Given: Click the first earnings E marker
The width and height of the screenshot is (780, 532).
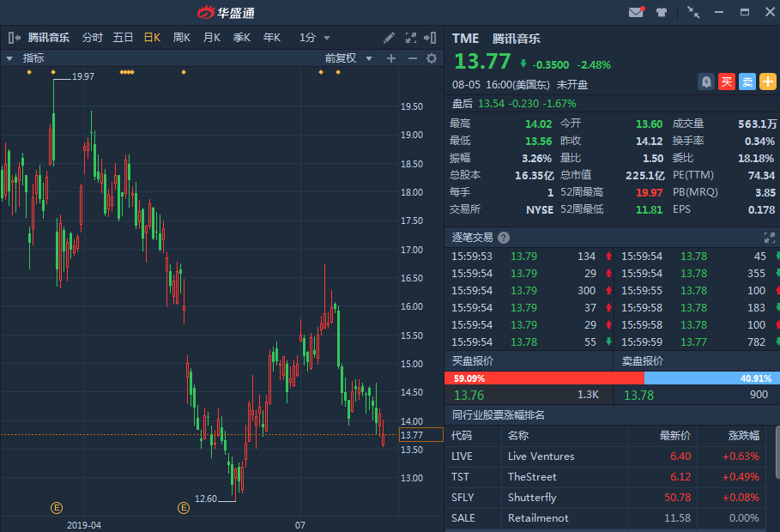Looking at the screenshot, I should (57, 508).
